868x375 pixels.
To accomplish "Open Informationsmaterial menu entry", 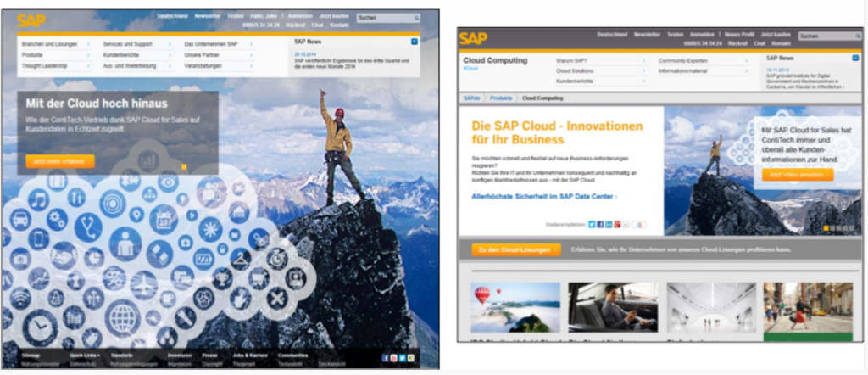I will pos(682,71).
